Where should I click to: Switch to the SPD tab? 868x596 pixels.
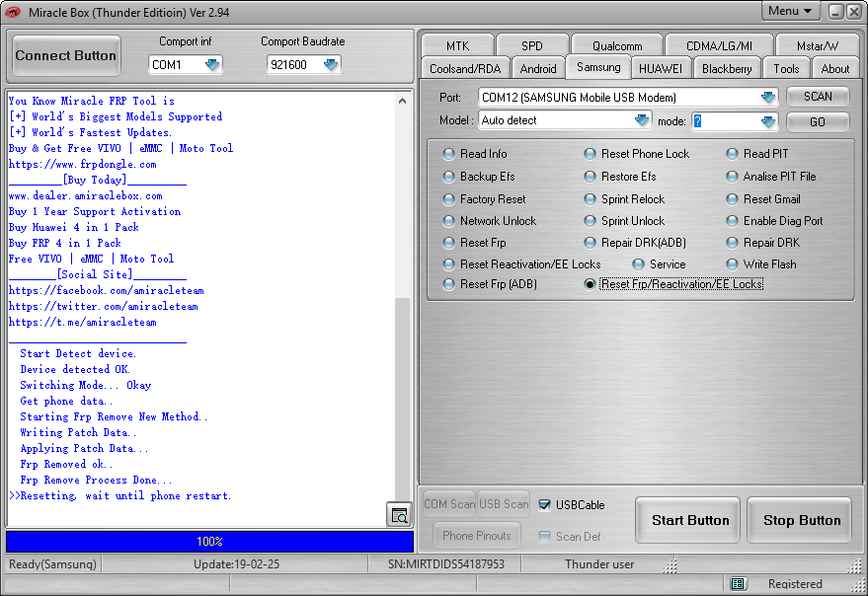click(x=532, y=45)
